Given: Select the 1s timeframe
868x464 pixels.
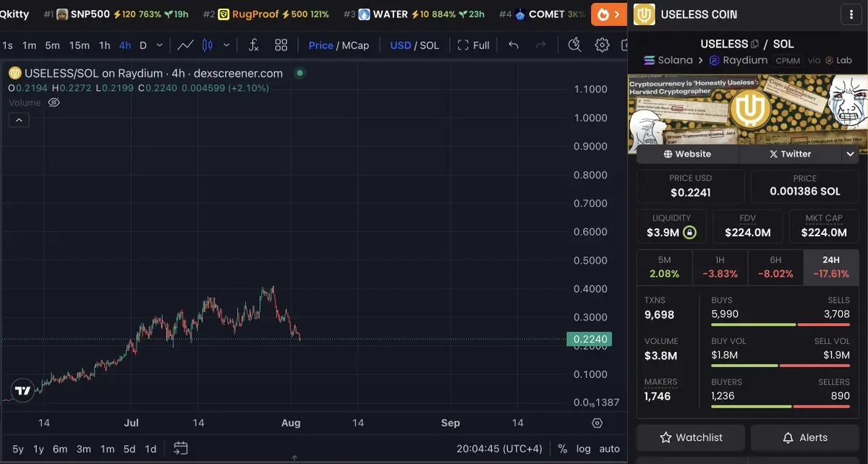Looking at the screenshot, I should 7,45.
